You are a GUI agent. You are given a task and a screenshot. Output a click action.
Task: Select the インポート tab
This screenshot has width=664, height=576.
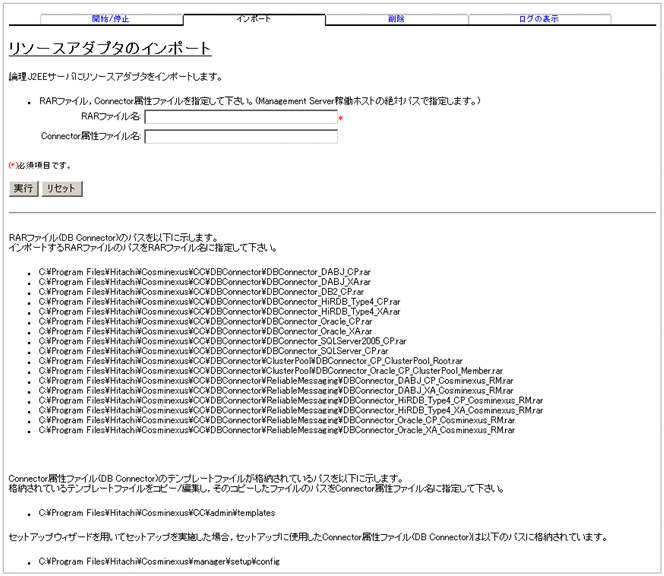[x=254, y=19]
